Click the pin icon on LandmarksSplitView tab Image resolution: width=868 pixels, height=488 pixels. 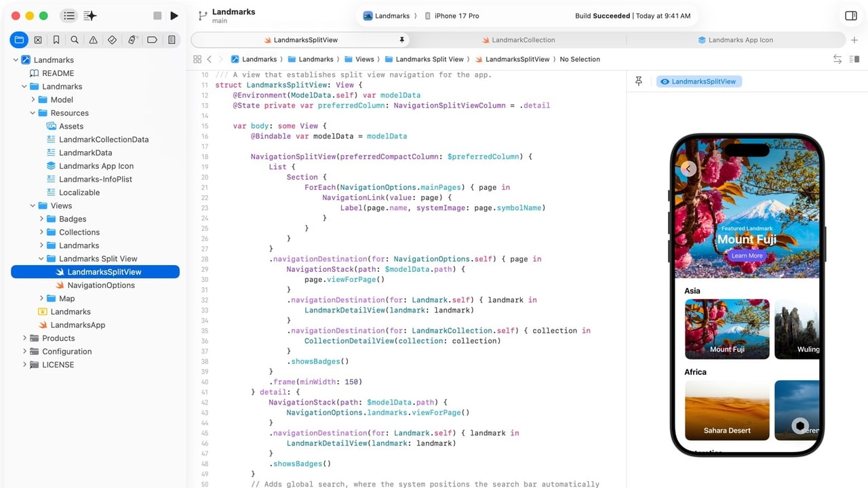click(x=401, y=40)
